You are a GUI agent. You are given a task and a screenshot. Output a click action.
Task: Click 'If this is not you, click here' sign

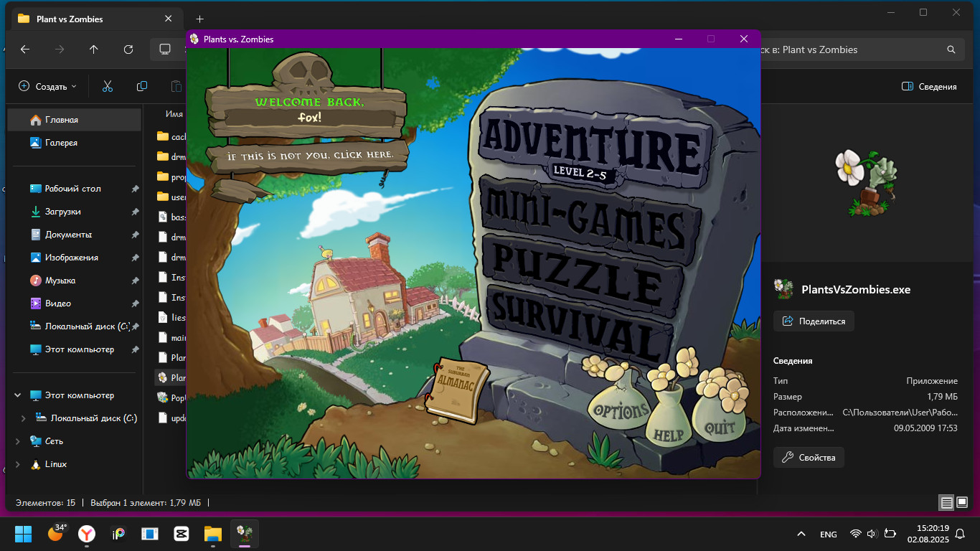click(x=309, y=155)
